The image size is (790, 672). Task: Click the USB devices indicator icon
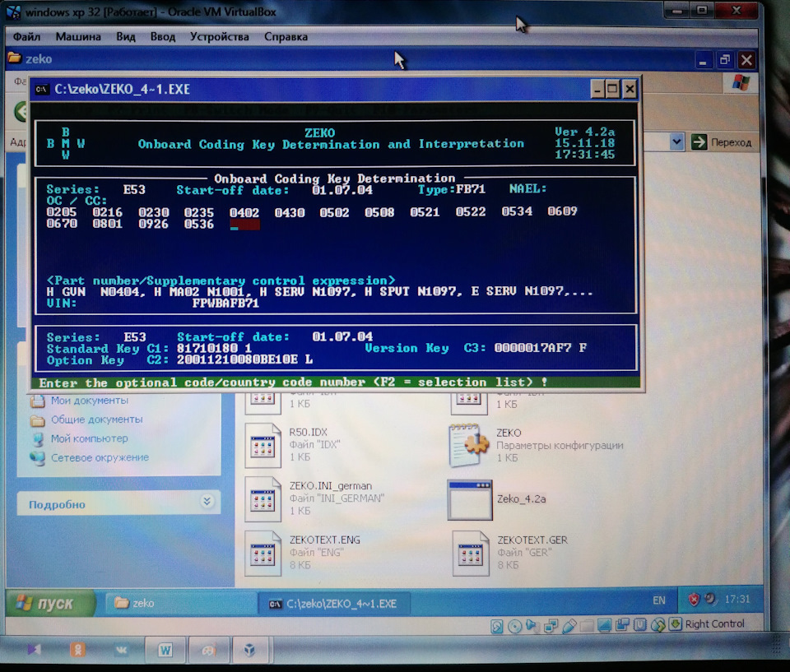pos(569,626)
